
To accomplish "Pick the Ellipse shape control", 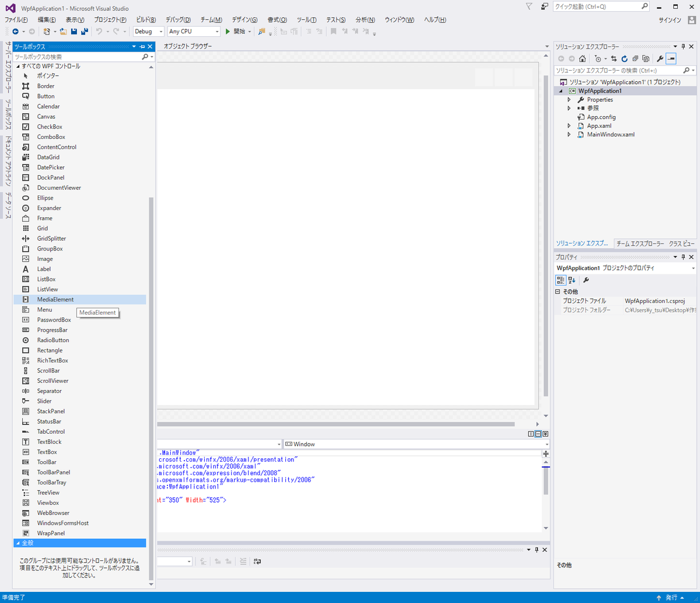I will (x=80, y=198).
